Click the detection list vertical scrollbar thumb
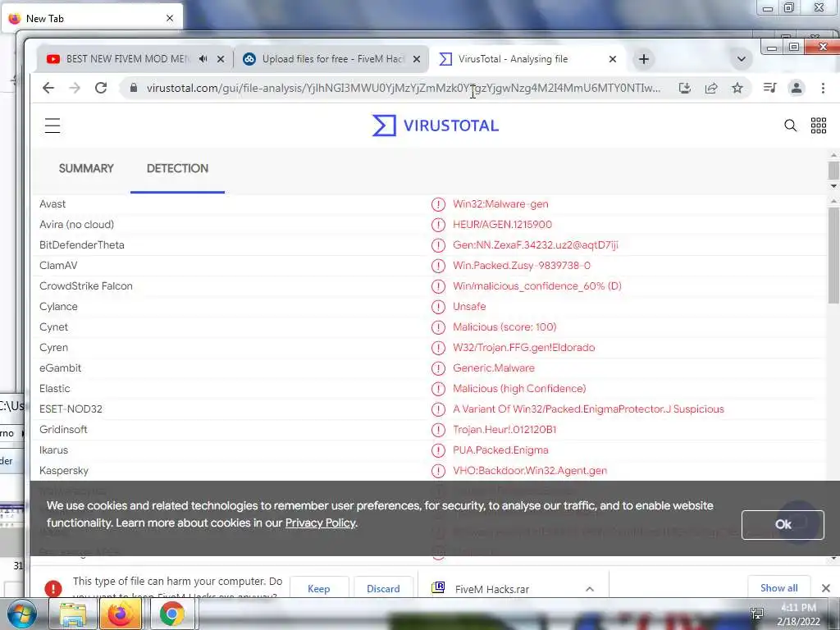 coord(833,256)
